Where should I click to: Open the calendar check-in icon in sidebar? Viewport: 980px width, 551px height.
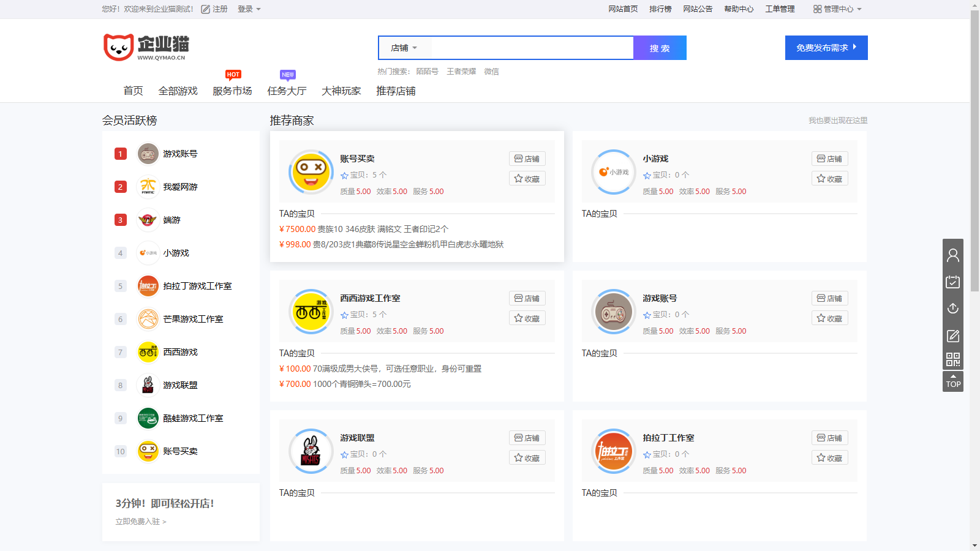tap(952, 282)
